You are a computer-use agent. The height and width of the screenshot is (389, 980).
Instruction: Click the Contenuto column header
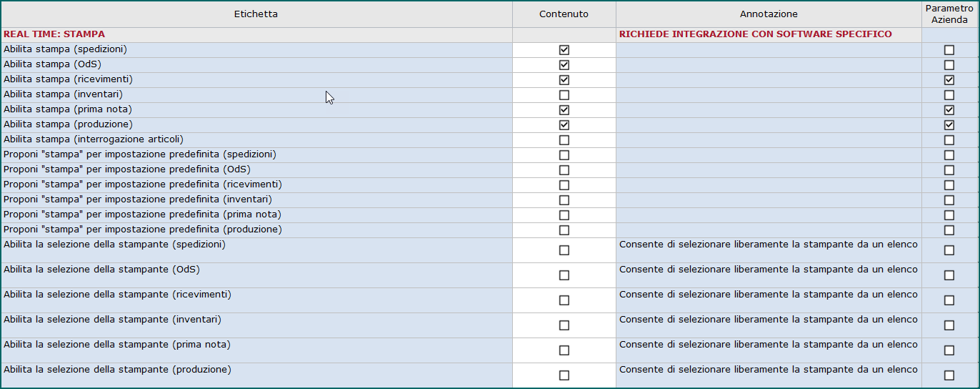(564, 14)
